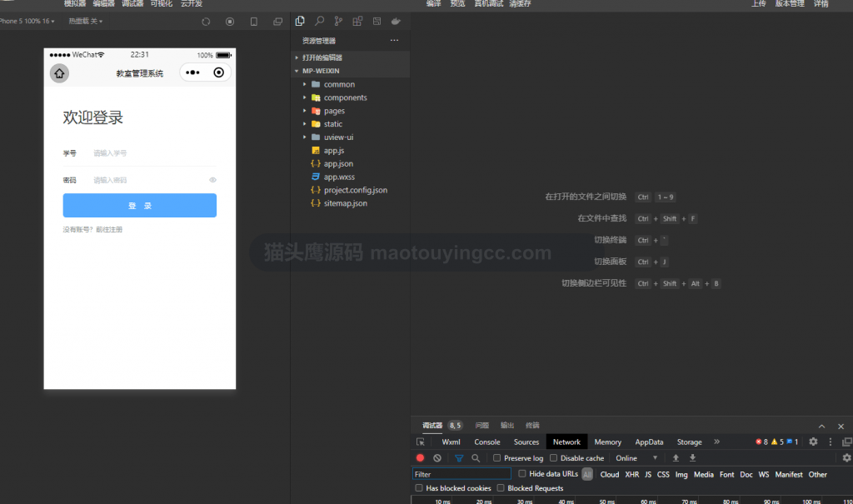
Task: Open the debugger vertical dots menu
Action: coord(831,442)
